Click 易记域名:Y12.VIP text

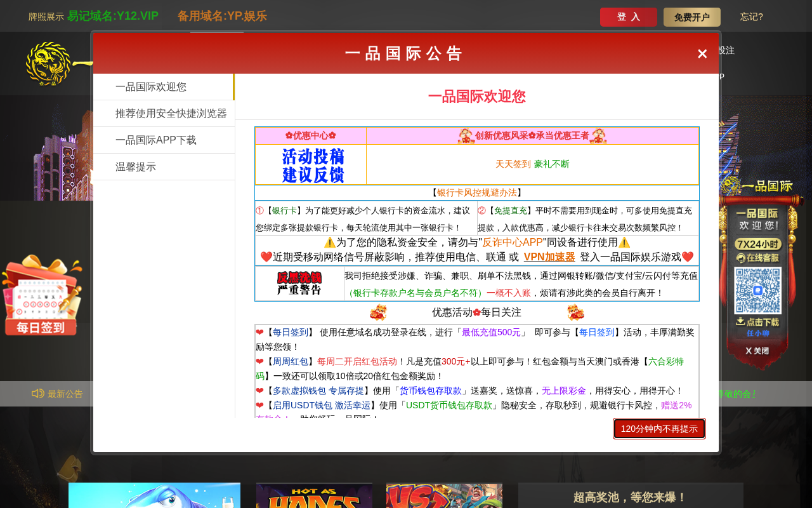(113, 16)
